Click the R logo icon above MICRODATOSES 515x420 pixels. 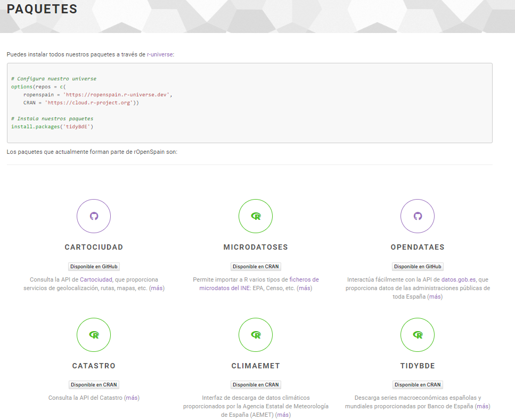(256, 216)
